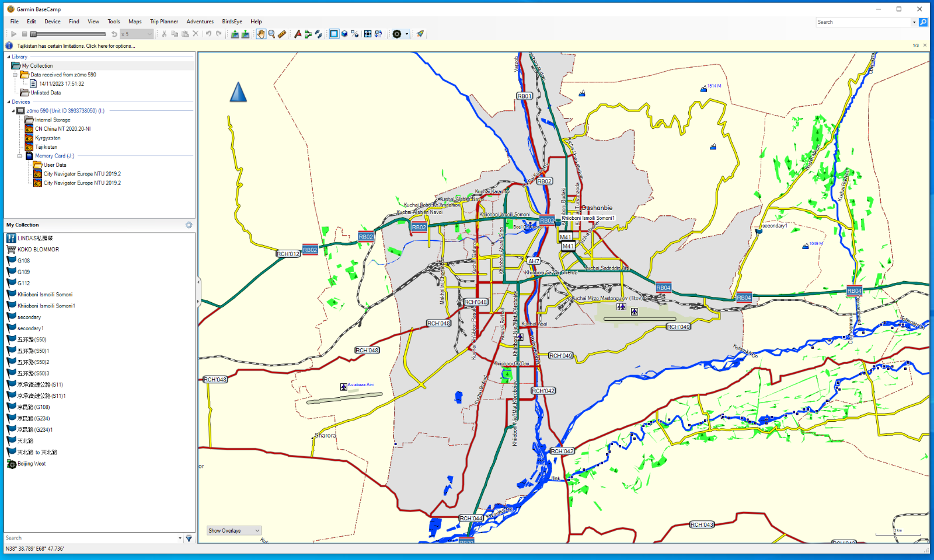Select the New Track footprints tool
The width and height of the screenshot is (934, 560).
319,34
